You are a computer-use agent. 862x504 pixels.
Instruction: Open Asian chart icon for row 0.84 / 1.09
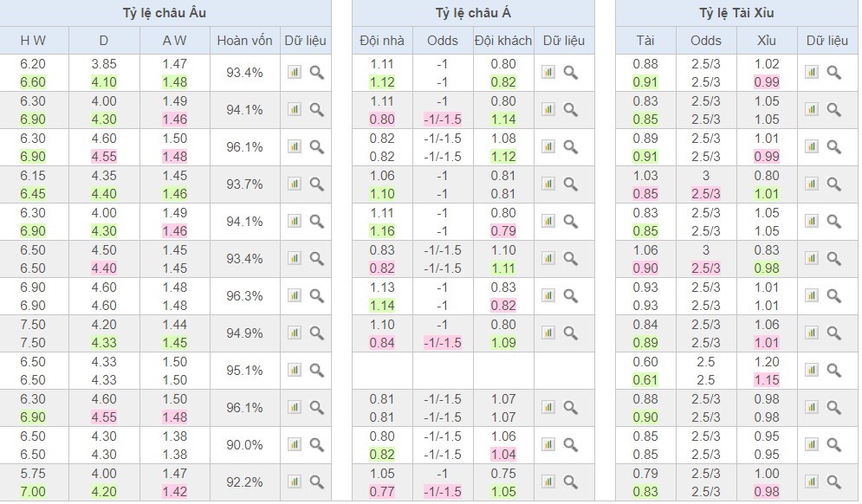(548, 333)
